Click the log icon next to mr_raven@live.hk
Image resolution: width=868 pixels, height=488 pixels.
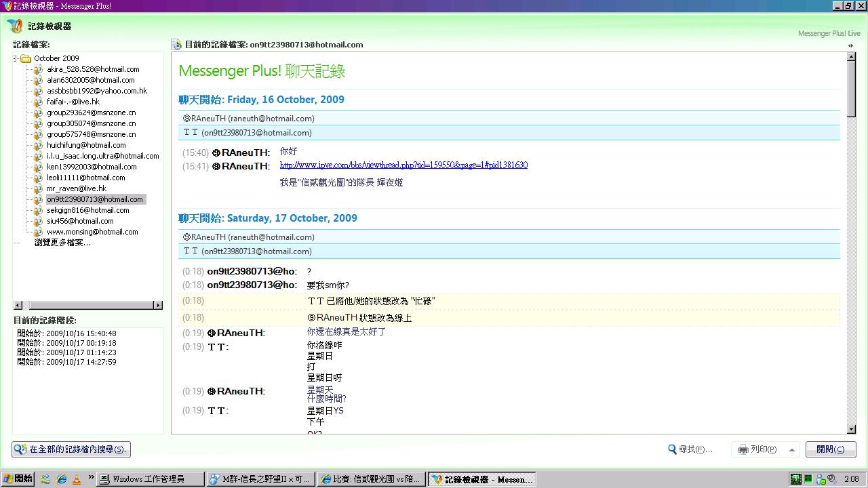point(39,188)
